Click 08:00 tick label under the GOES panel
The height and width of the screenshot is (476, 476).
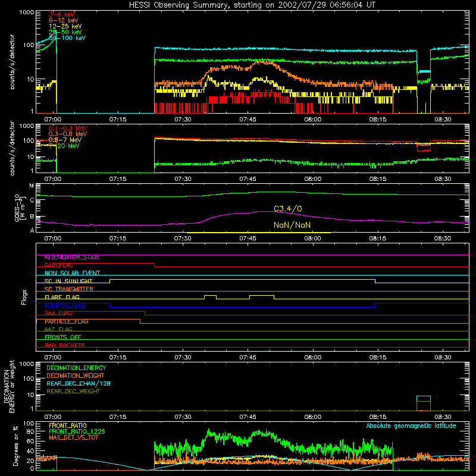coord(313,239)
